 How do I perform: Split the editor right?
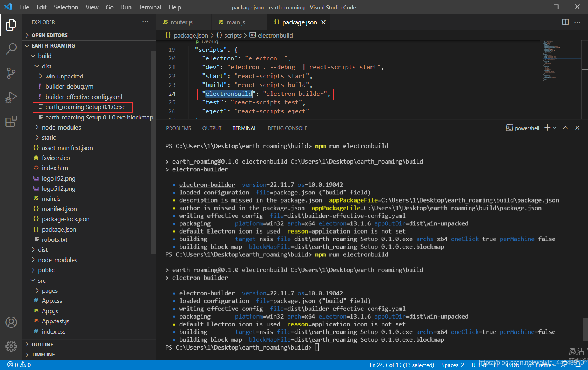coord(566,22)
